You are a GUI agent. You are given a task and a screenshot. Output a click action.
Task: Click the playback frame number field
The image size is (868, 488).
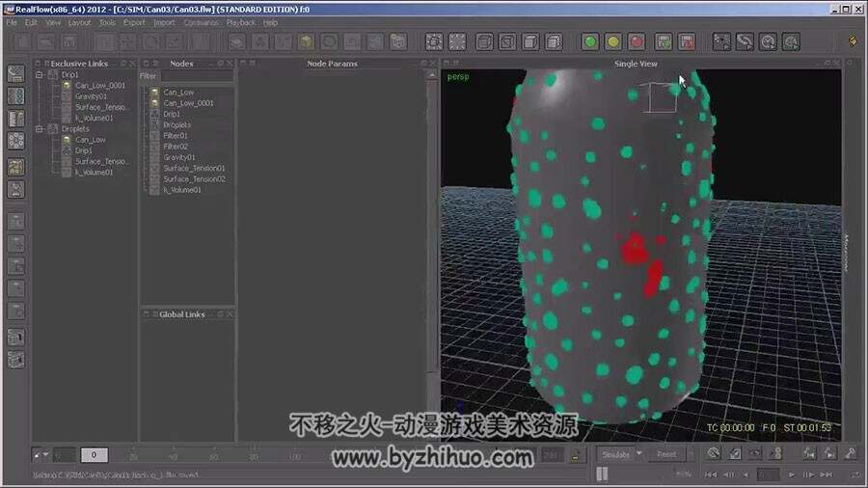(x=769, y=474)
